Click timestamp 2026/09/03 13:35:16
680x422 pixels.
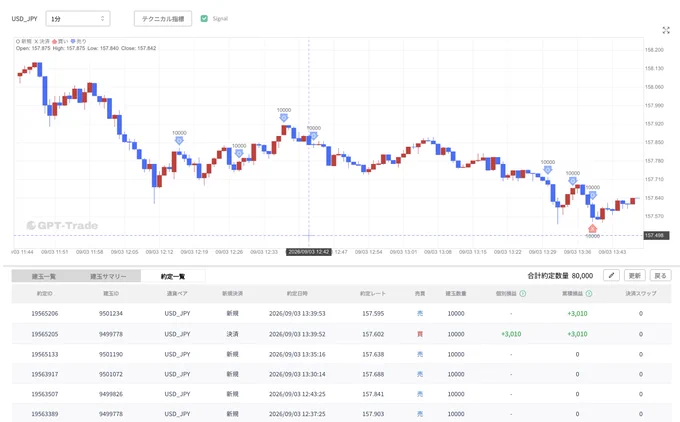(297, 354)
